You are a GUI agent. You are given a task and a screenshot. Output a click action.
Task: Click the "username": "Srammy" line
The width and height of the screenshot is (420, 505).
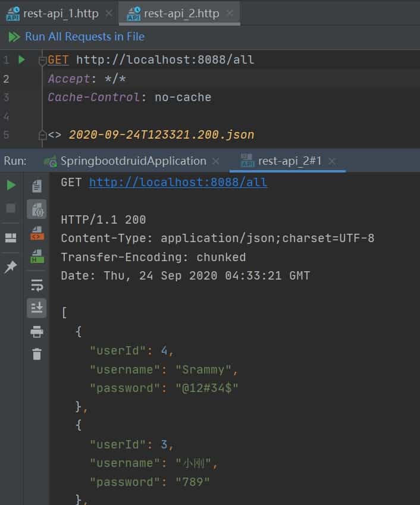(x=164, y=369)
